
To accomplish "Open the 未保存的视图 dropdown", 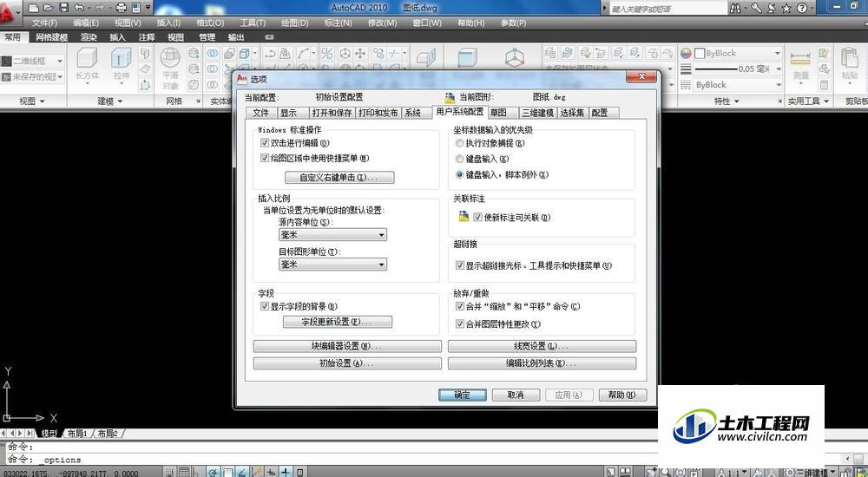I will pyautogui.click(x=33, y=76).
